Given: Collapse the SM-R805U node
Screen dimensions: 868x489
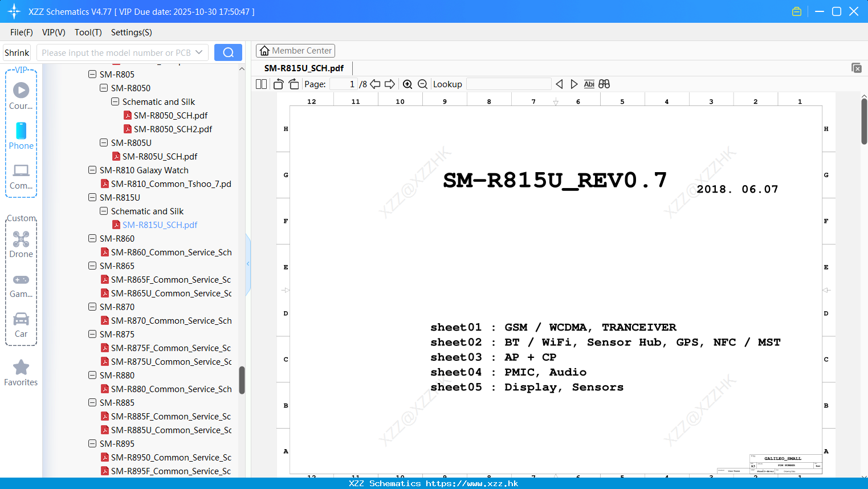Looking at the screenshot, I should (104, 142).
